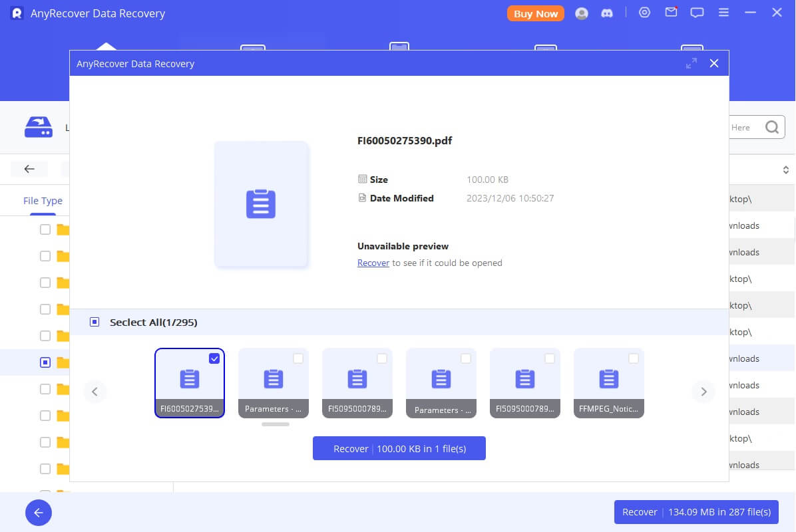The height and width of the screenshot is (532, 796).
Task: Open the feedback chat icon
Action: (x=697, y=12)
